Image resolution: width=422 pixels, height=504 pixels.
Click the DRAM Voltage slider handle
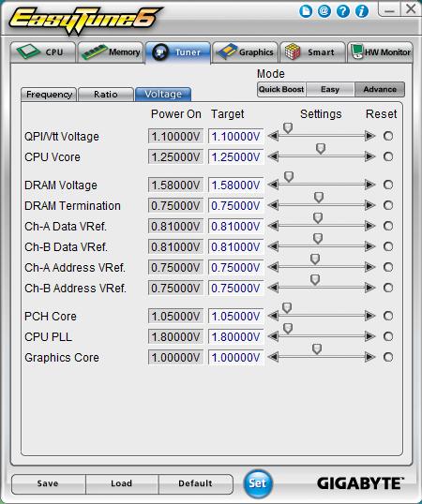coord(289,176)
